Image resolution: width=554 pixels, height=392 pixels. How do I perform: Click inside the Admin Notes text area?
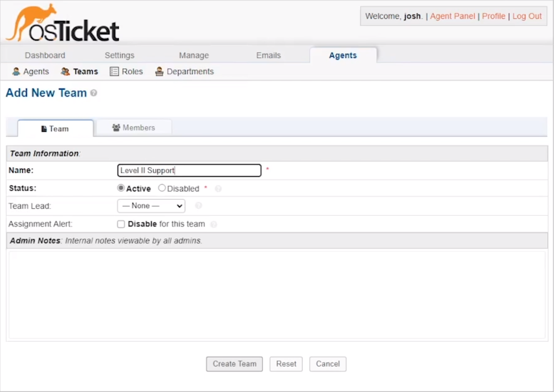pyautogui.click(x=276, y=295)
